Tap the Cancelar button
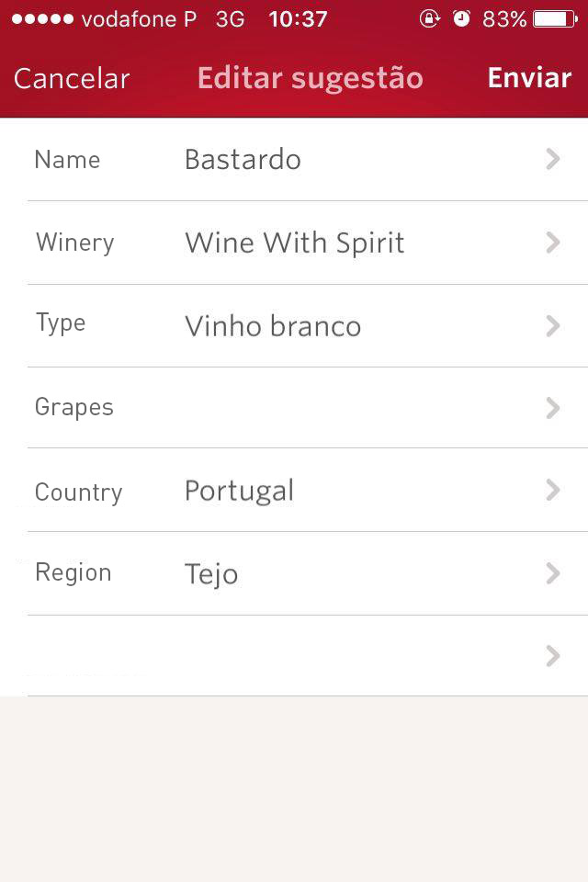Viewport: 588px width, 882px height. click(72, 78)
